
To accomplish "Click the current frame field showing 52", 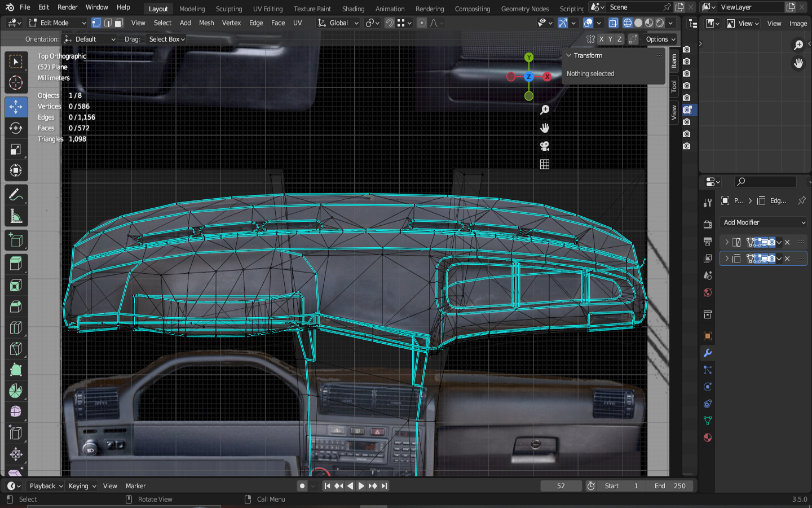I will tap(561, 486).
